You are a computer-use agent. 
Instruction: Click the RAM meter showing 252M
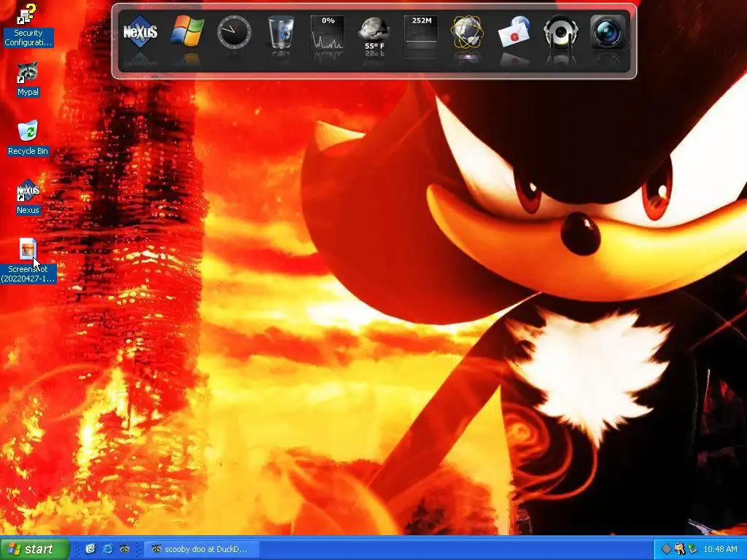[421, 31]
